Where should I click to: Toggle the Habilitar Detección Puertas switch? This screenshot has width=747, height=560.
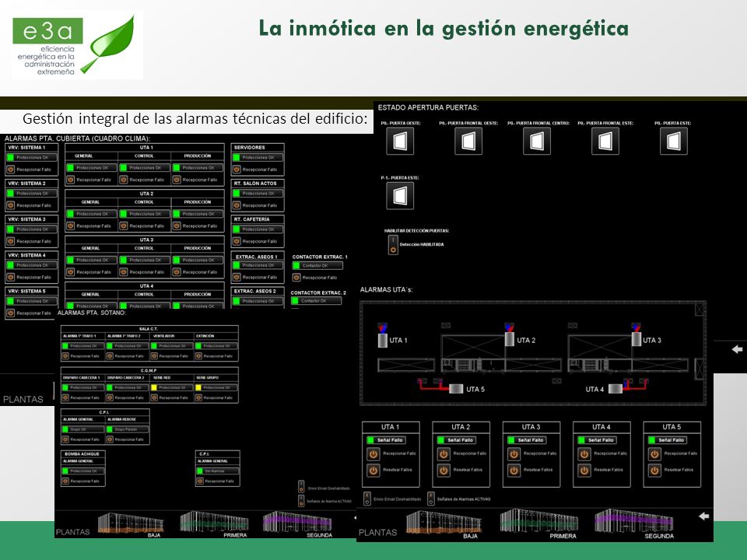pos(393,245)
